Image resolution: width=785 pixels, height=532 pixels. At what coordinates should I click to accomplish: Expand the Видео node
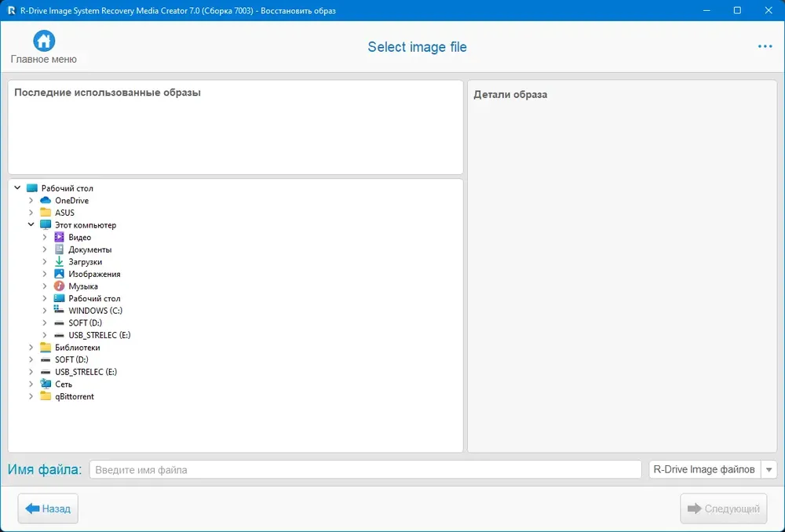pos(45,237)
